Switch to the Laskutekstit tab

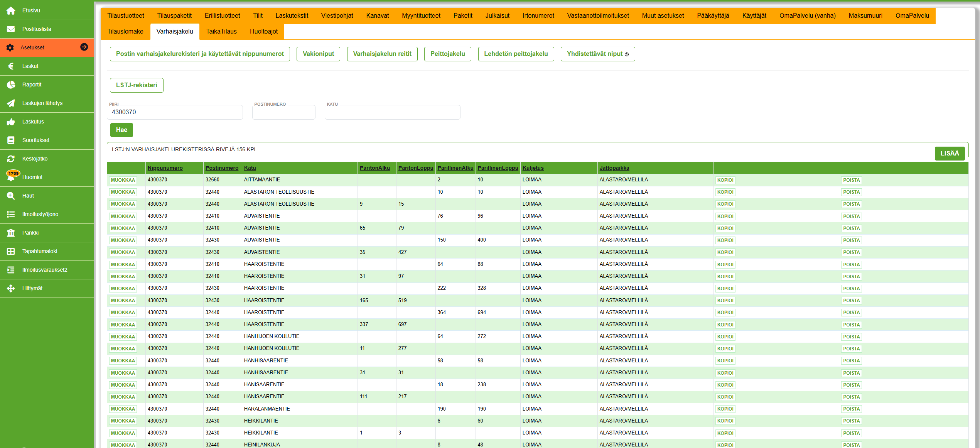point(292,15)
